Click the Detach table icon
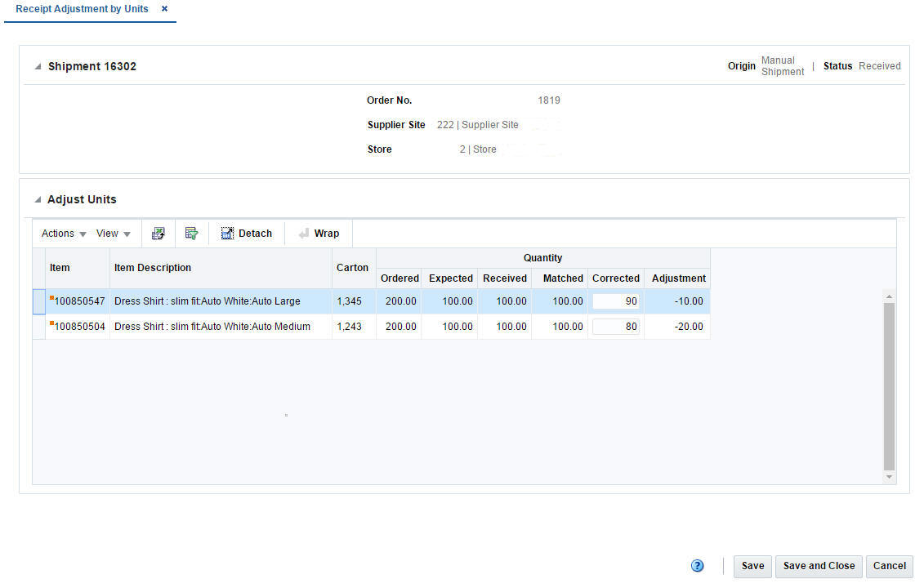The width and height of the screenshot is (924, 588). (246, 233)
